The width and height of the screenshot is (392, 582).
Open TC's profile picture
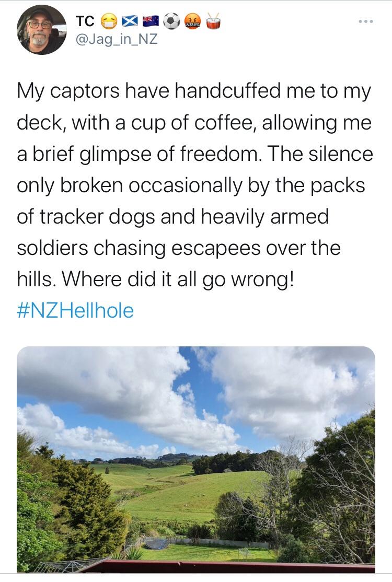[x=41, y=29]
